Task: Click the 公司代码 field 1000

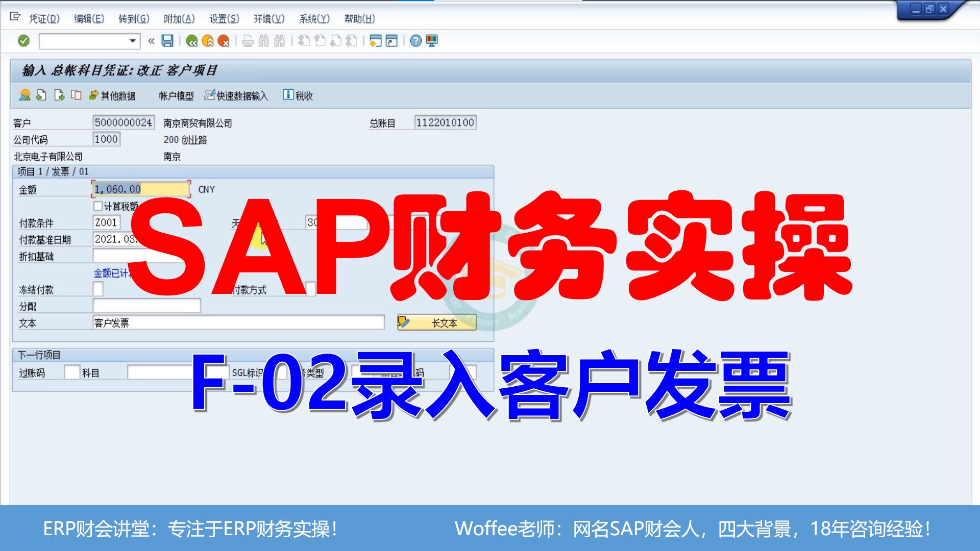Action: pos(106,139)
